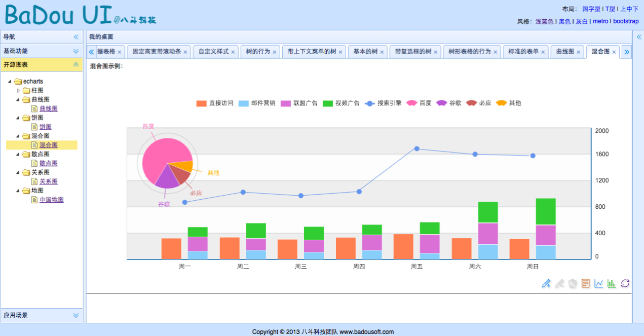Toggle the 直接访问 legend item

pos(215,103)
